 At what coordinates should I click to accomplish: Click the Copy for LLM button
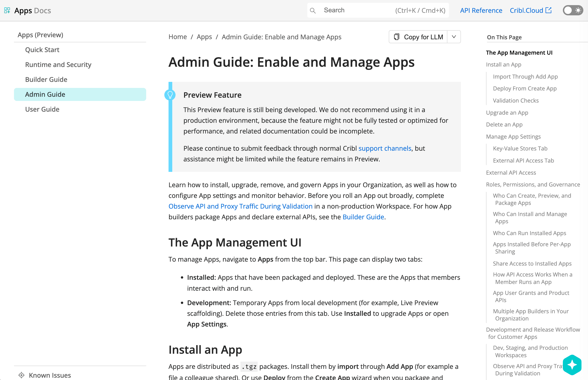pyautogui.click(x=418, y=37)
